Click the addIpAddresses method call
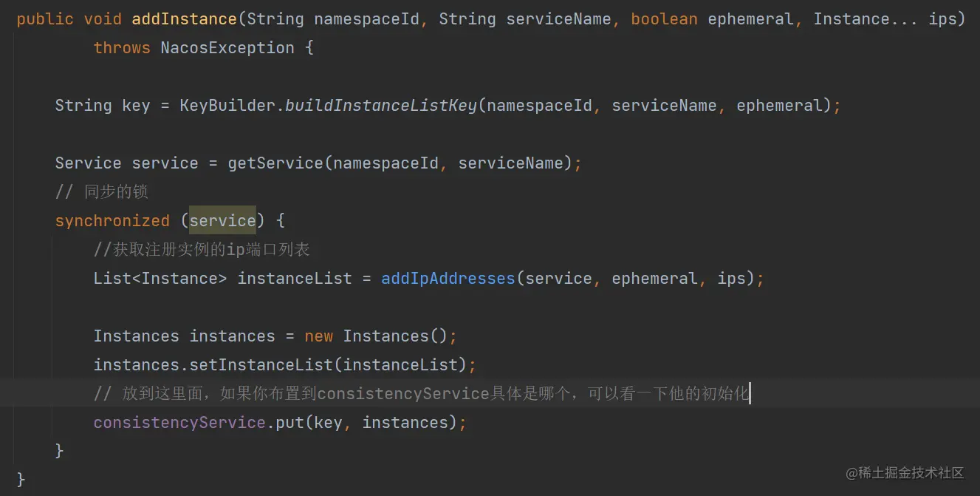The width and height of the screenshot is (980, 496). (x=448, y=279)
